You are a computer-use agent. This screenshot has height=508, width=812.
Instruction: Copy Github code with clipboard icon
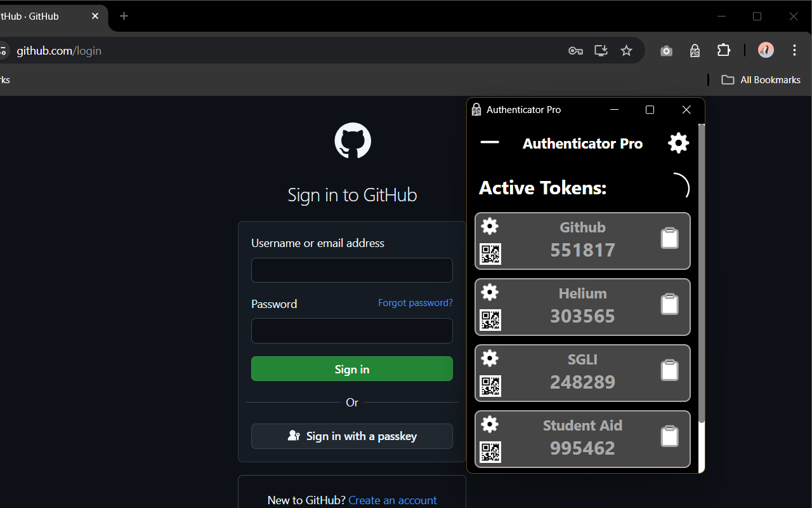[669, 237]
